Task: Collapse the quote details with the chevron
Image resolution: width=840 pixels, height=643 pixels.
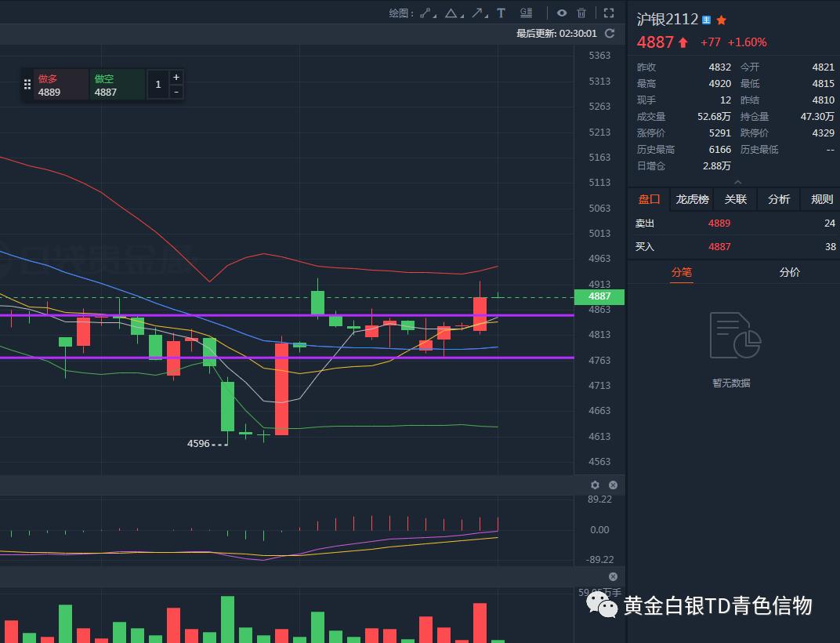Action: point(737,181)
